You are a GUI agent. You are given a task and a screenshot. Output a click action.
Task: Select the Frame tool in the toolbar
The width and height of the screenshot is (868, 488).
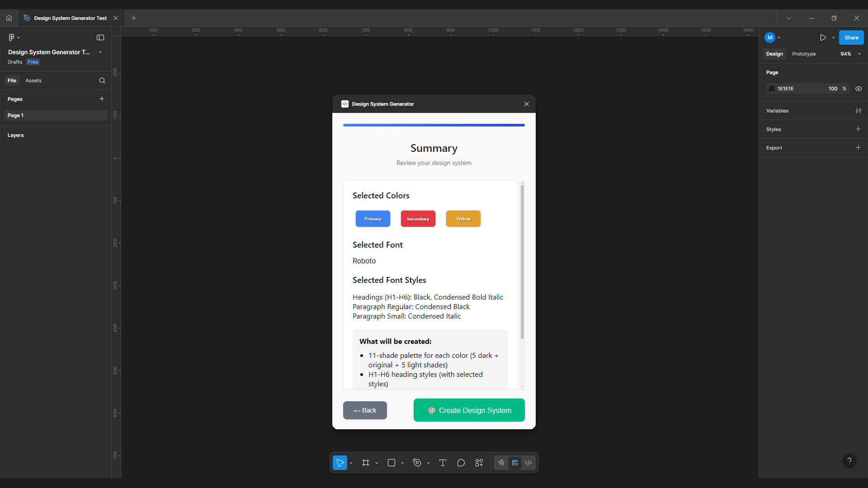tap(365, 463)
